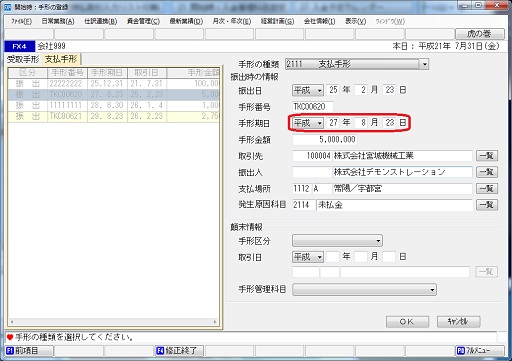Select the row with bill number TKC00621
The width and height of the screenshot is (512, 361).
(114, 117)
